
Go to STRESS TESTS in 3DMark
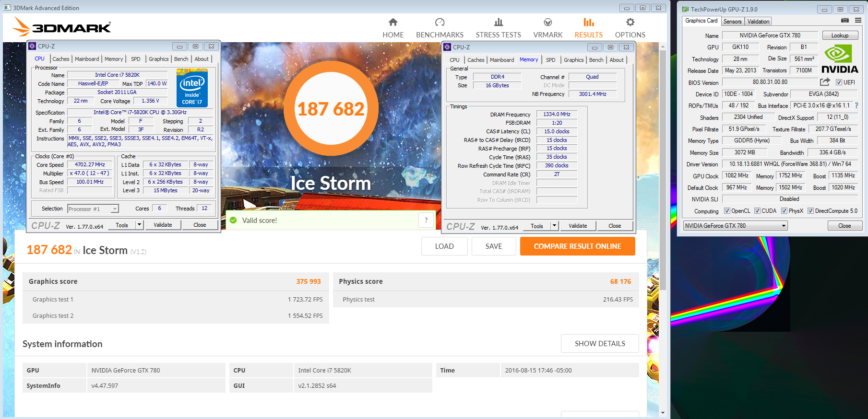point(498,28)
